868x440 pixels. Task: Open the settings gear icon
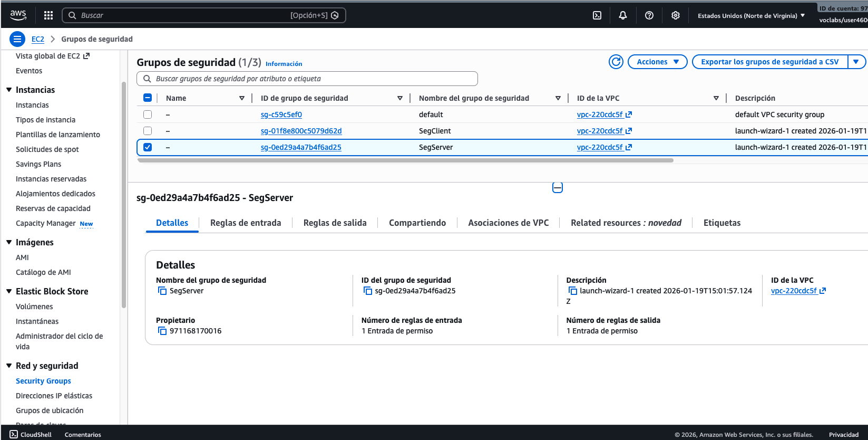pos(676,15)
